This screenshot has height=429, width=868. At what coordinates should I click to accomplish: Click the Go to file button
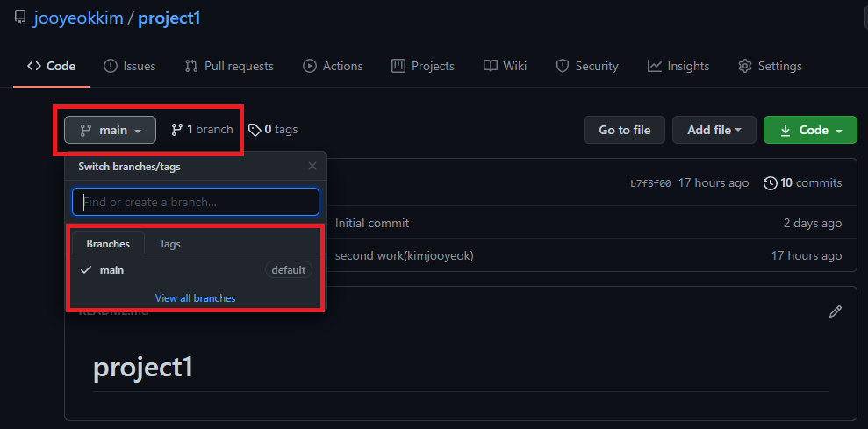tap(624, 130)
